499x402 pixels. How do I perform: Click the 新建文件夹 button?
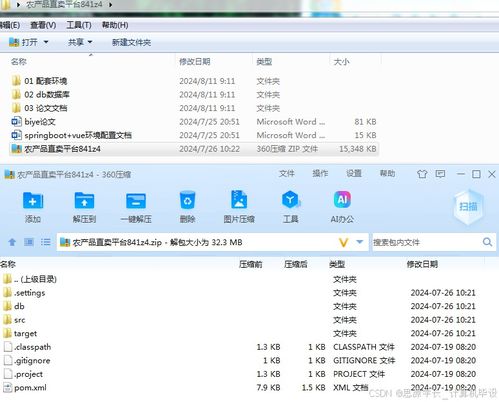tap(131, 42)
